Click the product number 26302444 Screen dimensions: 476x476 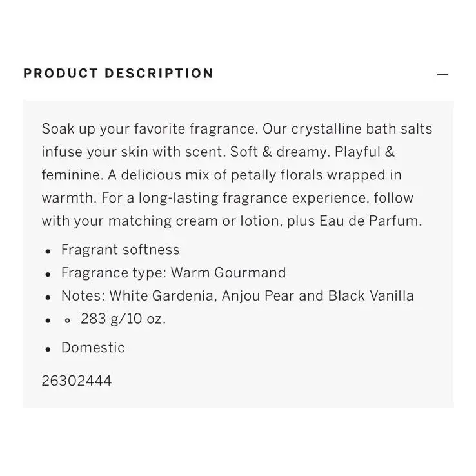[77, 381]
